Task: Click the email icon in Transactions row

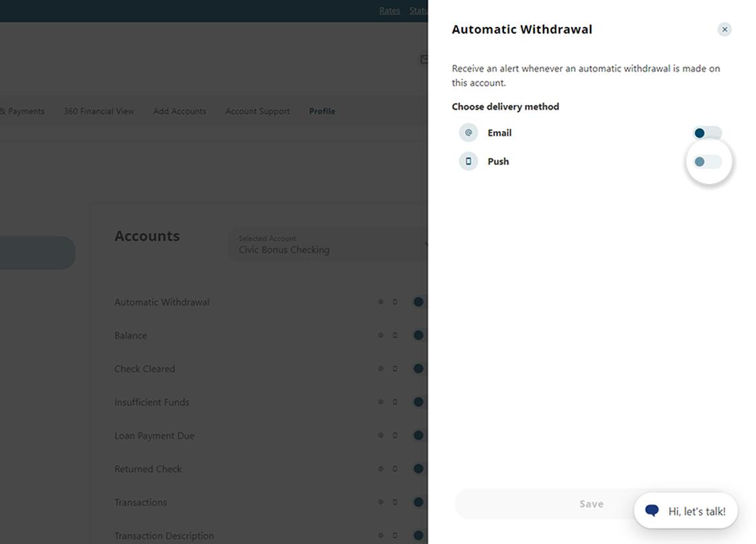Action: tap(380, 502)
